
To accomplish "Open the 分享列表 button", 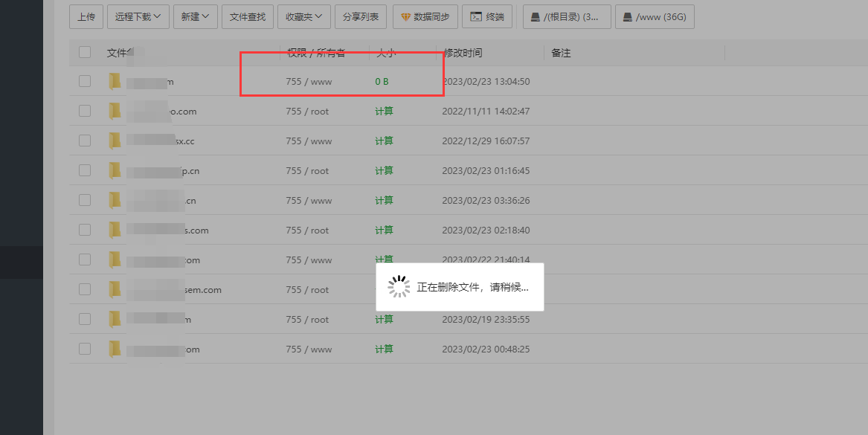I will click(x=361, y=16).
